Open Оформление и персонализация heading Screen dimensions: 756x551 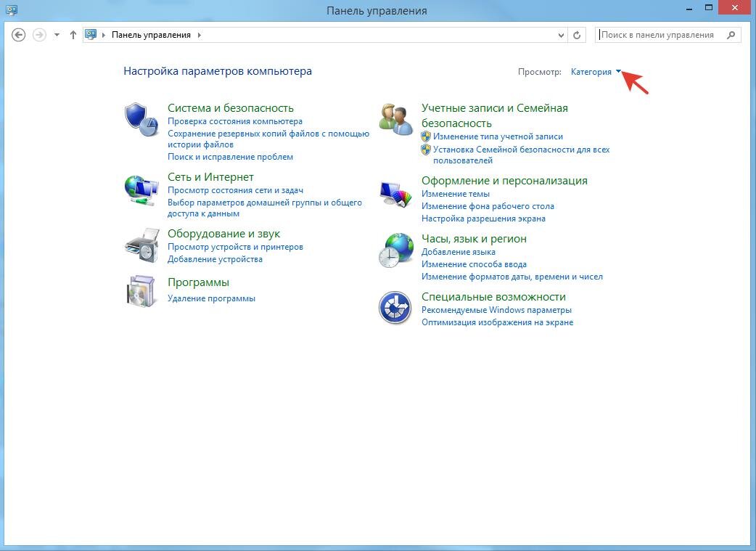click(504, 181)
